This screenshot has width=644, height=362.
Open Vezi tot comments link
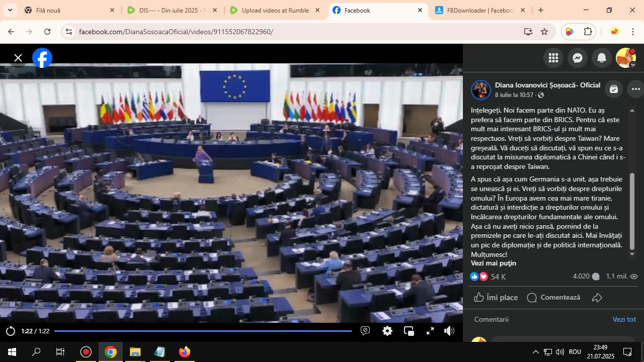coord(624,319)
